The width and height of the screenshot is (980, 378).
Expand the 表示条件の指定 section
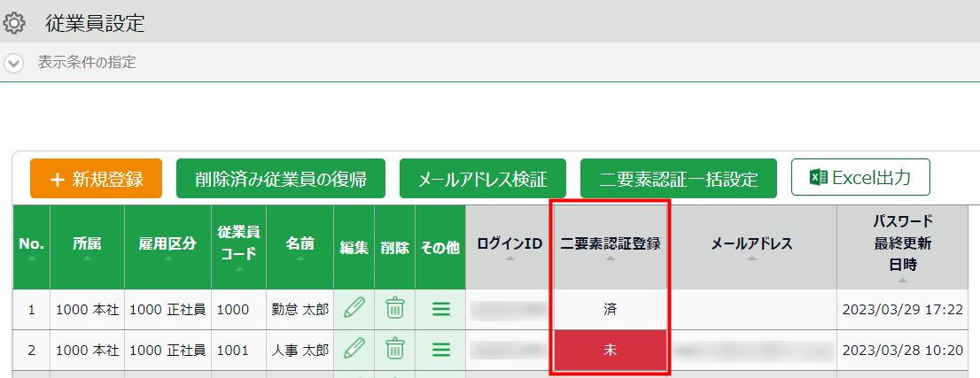[x=14, y=63]
